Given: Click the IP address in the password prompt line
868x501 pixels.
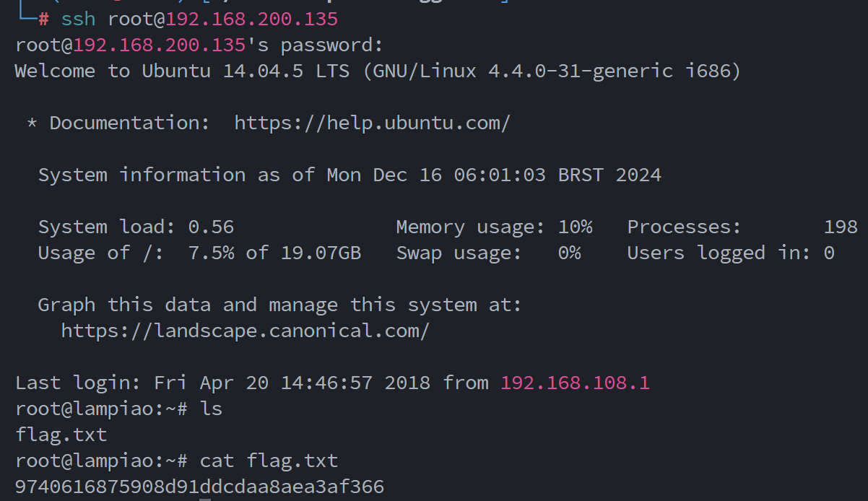Looking at the screenshot, I should pyautogui.click(x=159, y=45).
